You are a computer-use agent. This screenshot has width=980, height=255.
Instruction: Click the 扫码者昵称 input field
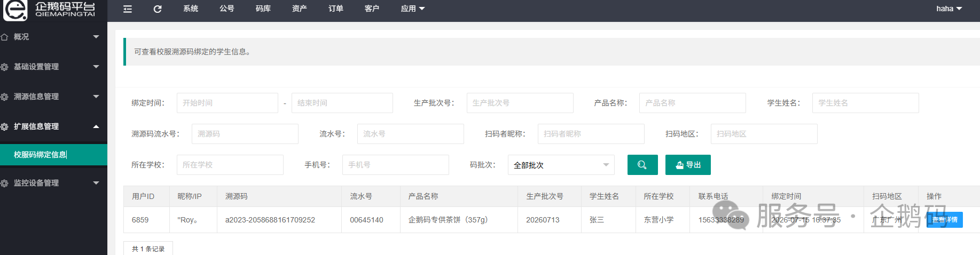pyautogui.click(x=591, y=134)
